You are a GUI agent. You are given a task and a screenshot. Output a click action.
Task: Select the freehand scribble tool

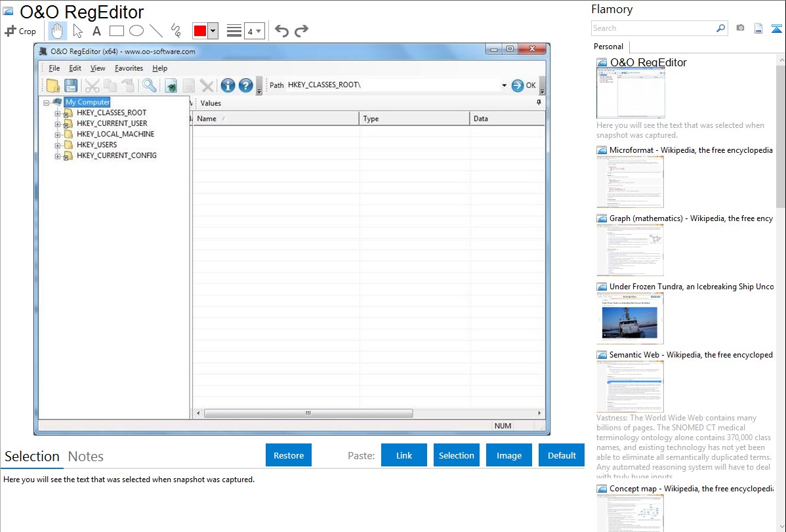coord(176,31)
